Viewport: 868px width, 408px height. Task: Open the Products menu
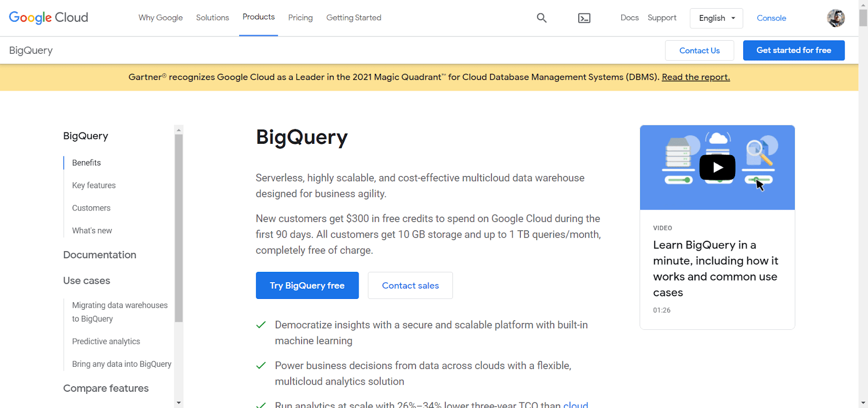click(258, 17)
